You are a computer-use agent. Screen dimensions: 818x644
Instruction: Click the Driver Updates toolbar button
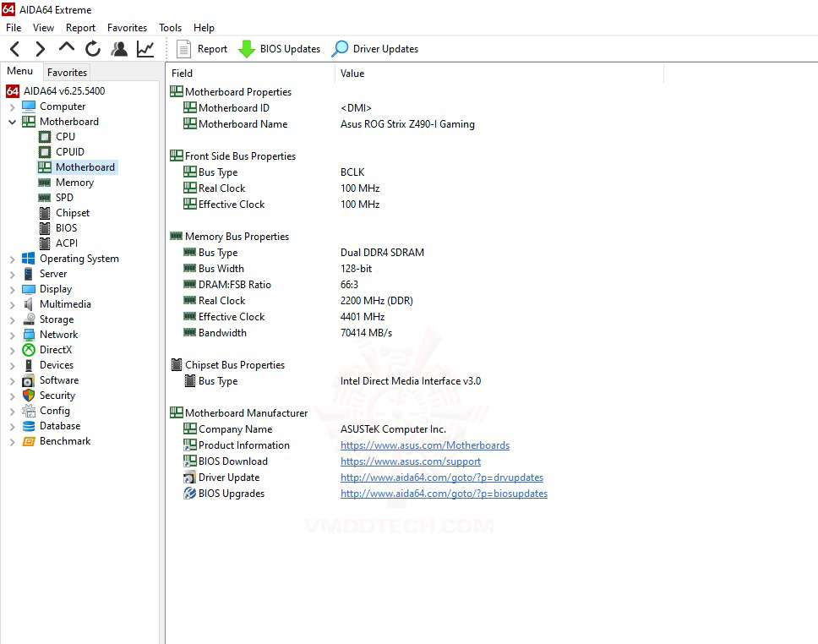(x=375, y=49)
